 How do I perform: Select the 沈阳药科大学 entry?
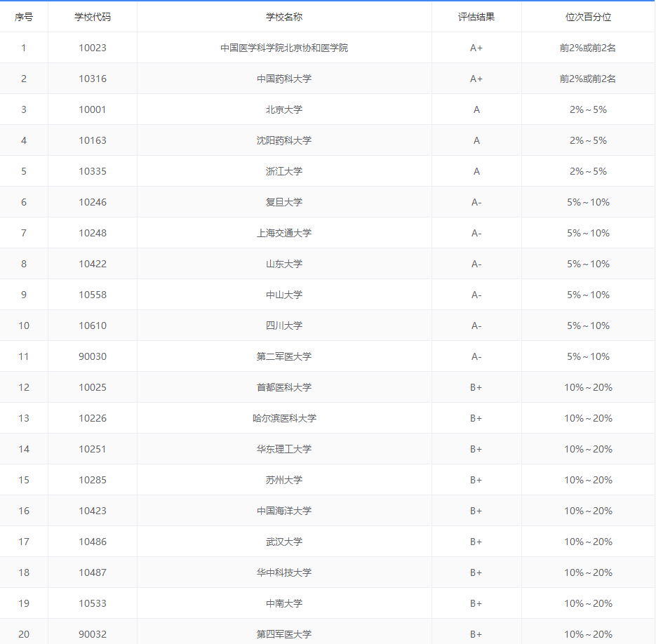[284, 140]
